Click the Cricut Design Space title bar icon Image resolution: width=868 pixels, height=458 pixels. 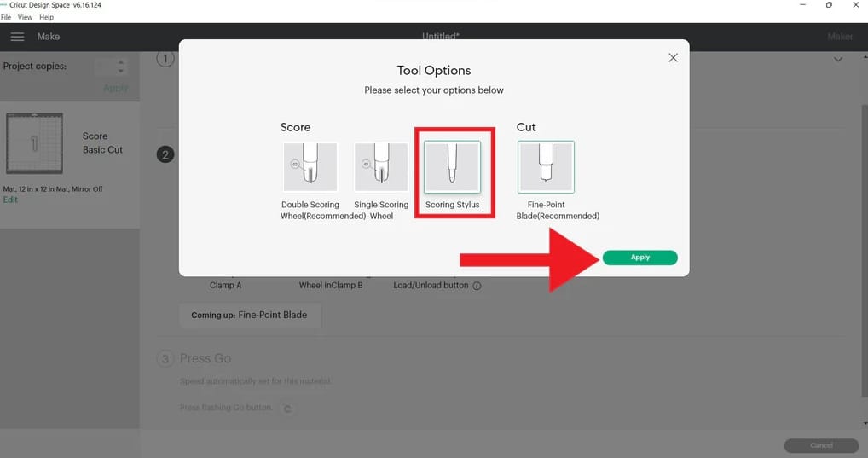4,5
